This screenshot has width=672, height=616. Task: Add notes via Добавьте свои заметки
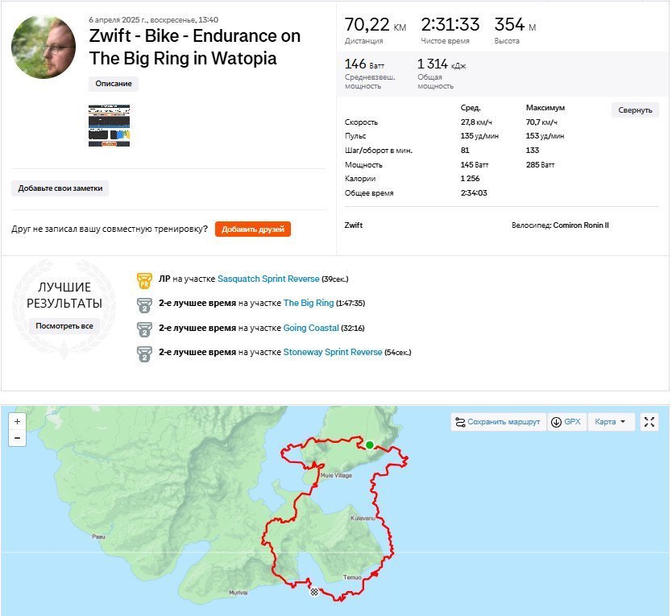click(x=60, y=188)
